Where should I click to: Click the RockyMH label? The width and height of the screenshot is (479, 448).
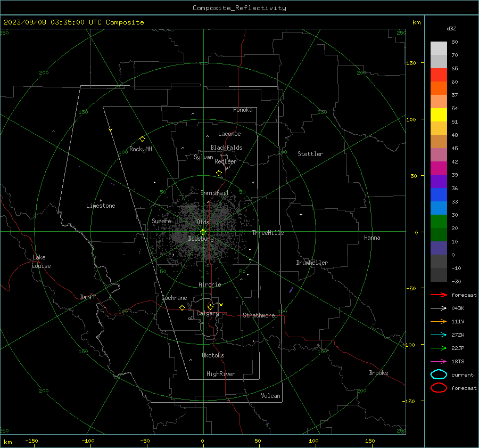coord(141,149)
